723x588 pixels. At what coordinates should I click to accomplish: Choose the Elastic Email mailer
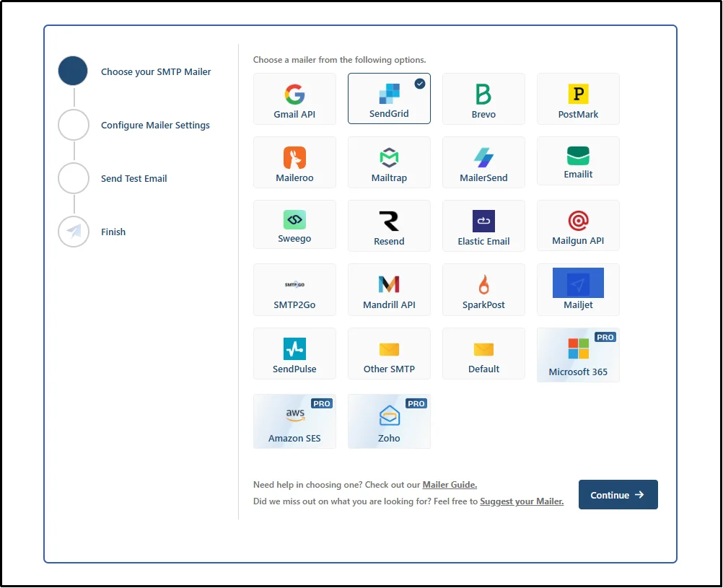click(483, 226)
